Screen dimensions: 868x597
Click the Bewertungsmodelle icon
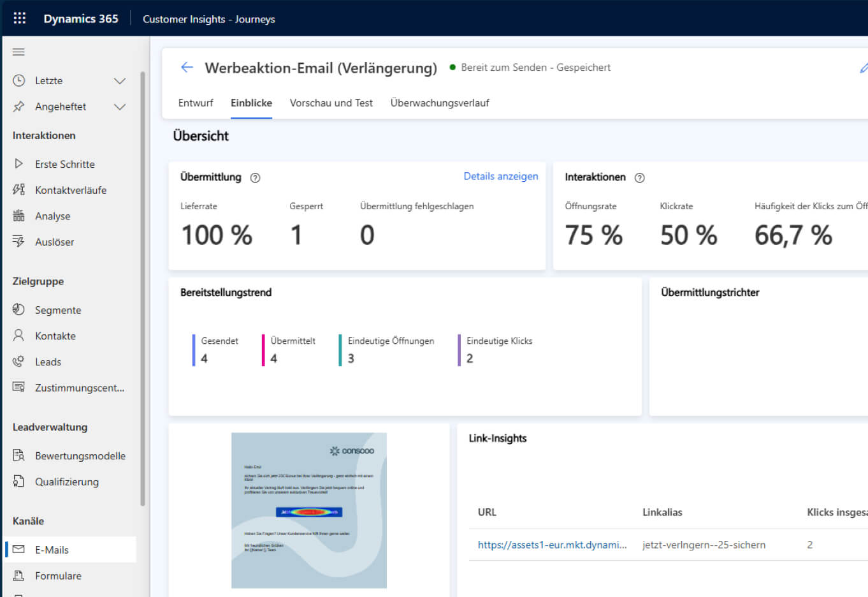click(x=19, y=455)
